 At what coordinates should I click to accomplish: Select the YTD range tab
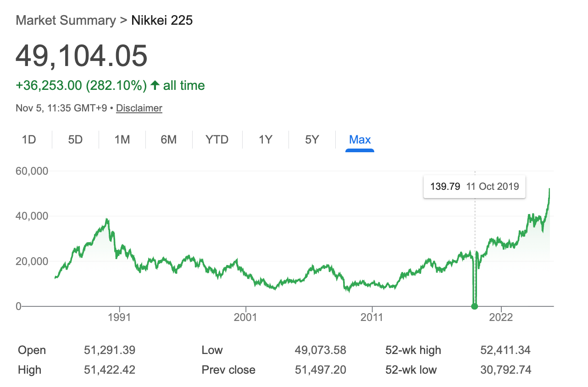(217, 139)
